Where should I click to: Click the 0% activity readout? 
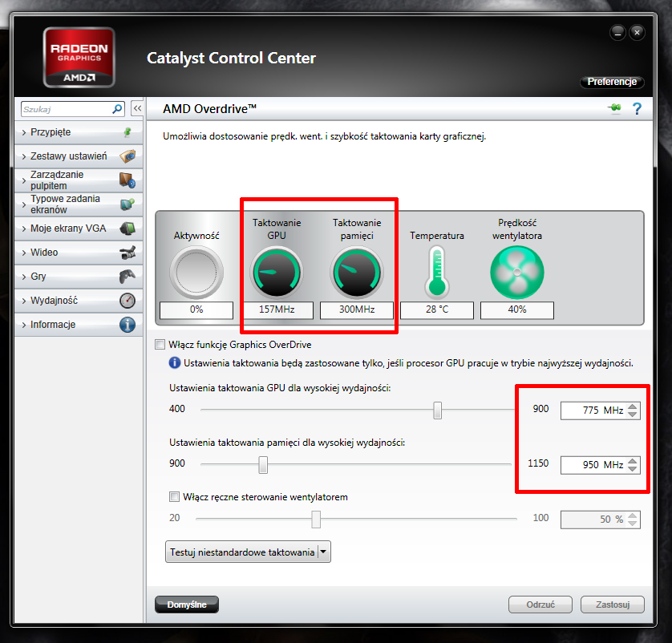click(x=196, y=309)
